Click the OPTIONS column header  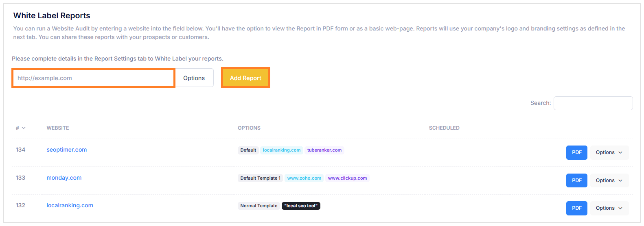click(x=249, y=128)
